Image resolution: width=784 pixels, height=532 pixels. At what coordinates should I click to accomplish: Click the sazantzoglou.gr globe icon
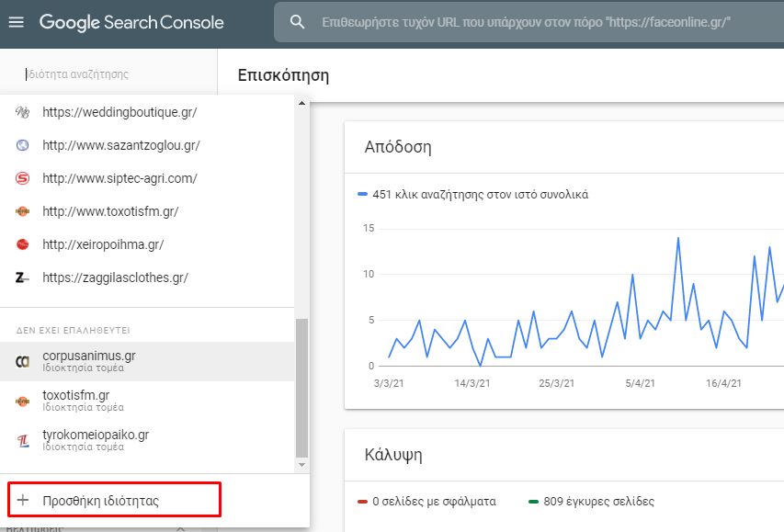[22, 145]
